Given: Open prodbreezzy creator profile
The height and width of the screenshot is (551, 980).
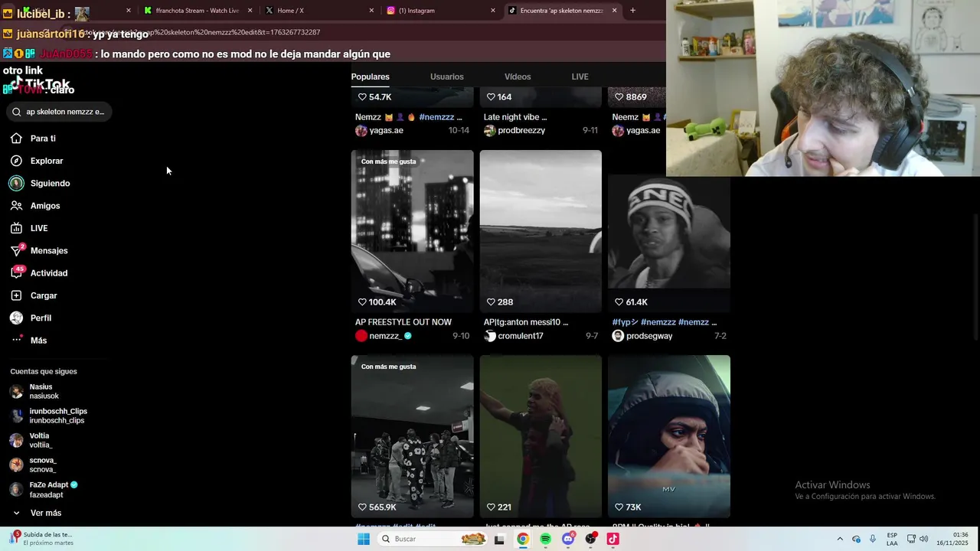Looking at the screenshot, I should click(x=514, y=131).
